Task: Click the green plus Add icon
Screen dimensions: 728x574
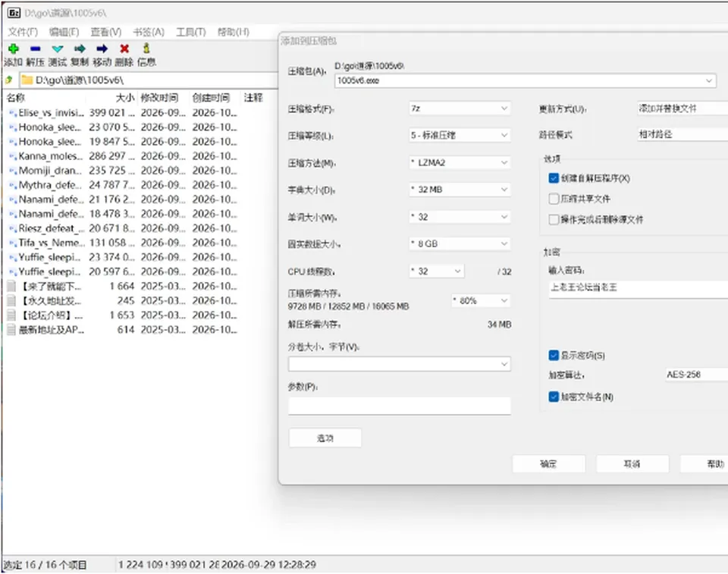Action: point(14,49)
